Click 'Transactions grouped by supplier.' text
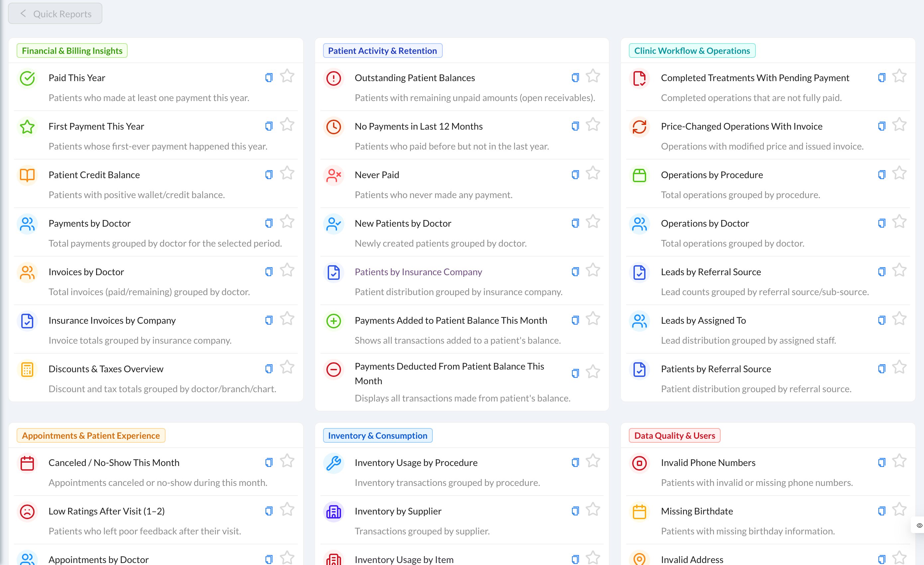The image size is (924, 565). pos(422,531)
